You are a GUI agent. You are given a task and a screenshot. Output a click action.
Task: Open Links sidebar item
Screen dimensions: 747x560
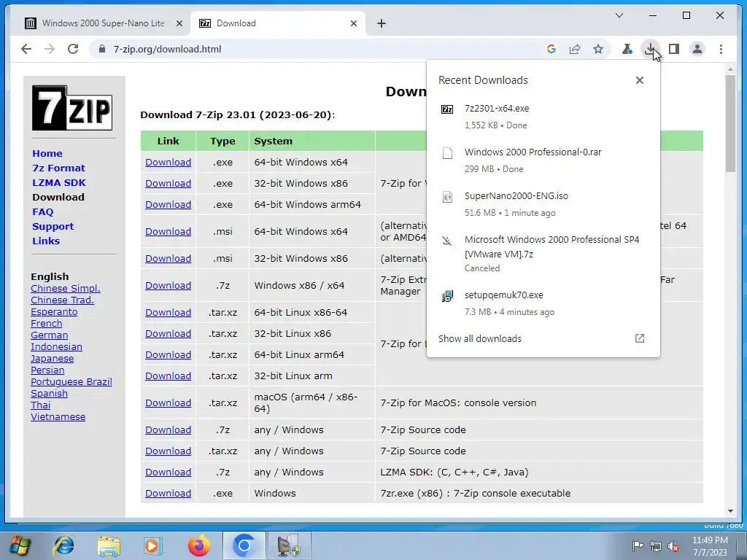coord(46,241)
